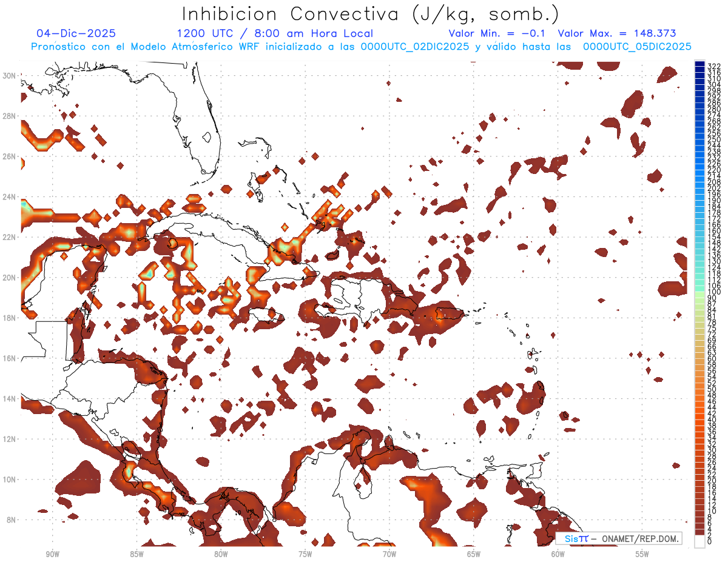
Task: Click the 55W longitude label
Action: 642,554
